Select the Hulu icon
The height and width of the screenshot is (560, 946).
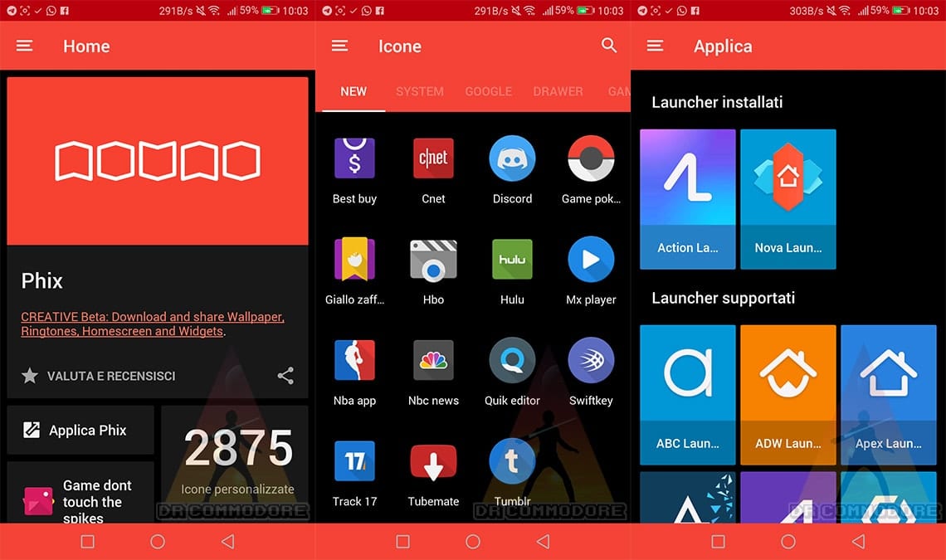[512, 259]
